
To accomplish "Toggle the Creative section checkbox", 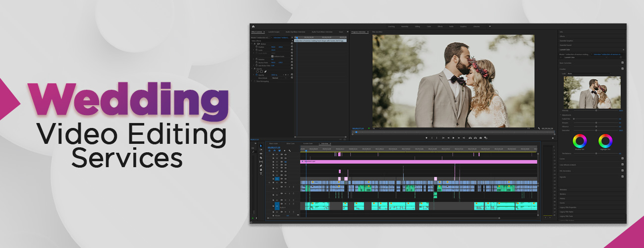I will pyautogui.click(x=623, y=68).
